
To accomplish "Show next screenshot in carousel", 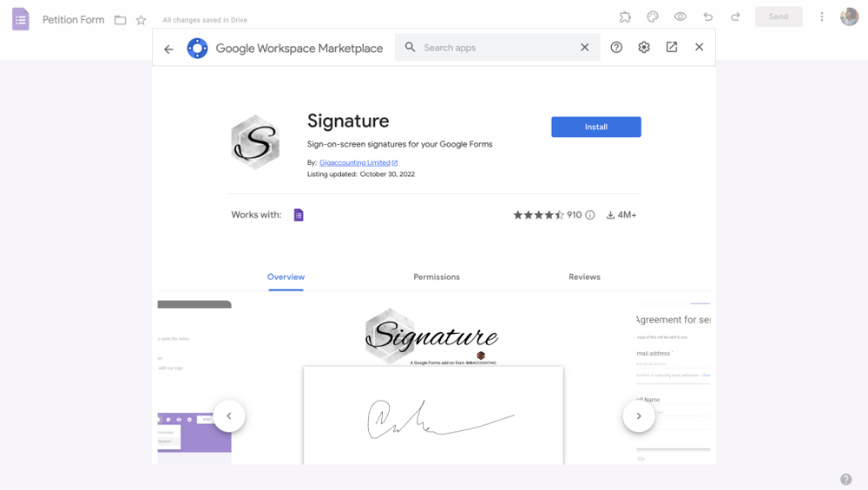I will [639, 416].
